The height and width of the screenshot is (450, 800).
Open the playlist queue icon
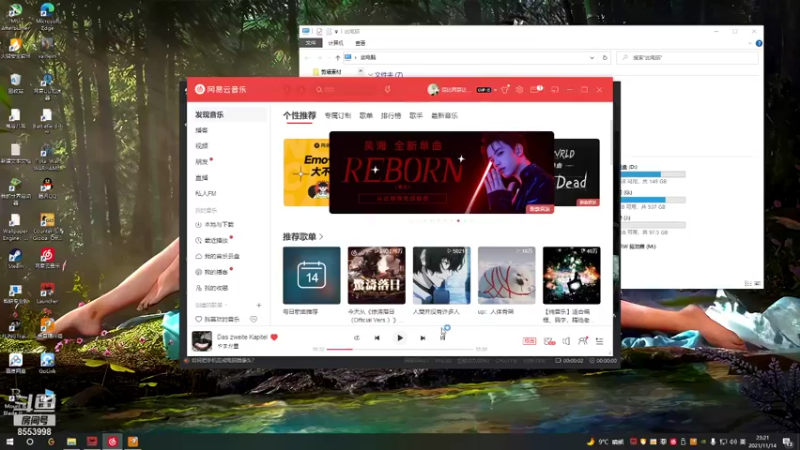(x=599, y=341)
